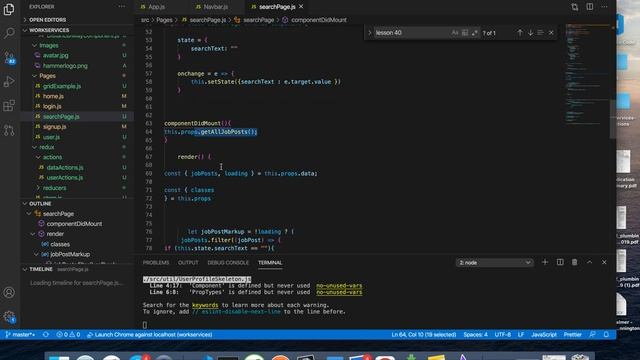Open the Problems panel tab
Screen dimensions: 640x360
click(156, 262)
